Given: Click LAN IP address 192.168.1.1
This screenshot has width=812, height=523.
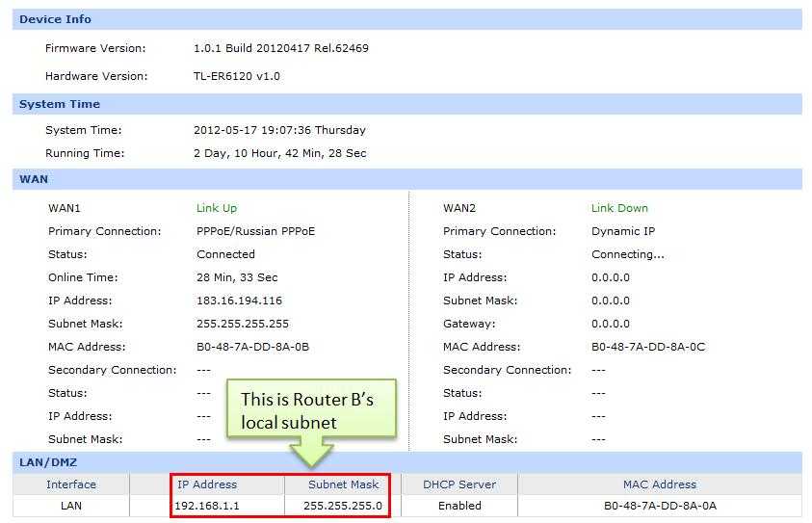Looking at the screenshot, I should pos(207,506).
